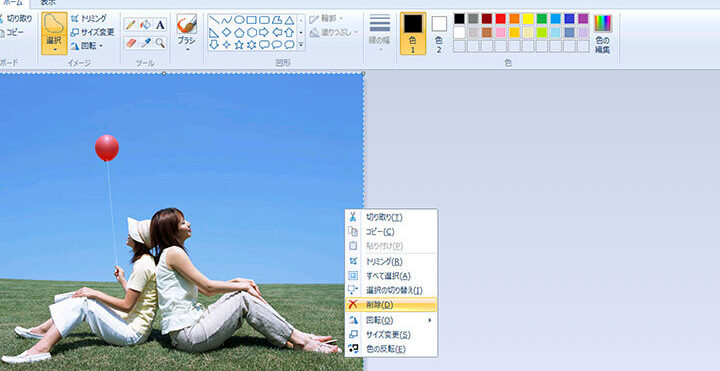Screen dimensions: 720x371
Task: Open the ブラシ brush type dropdown arrow
Action: tap(187, 49)
